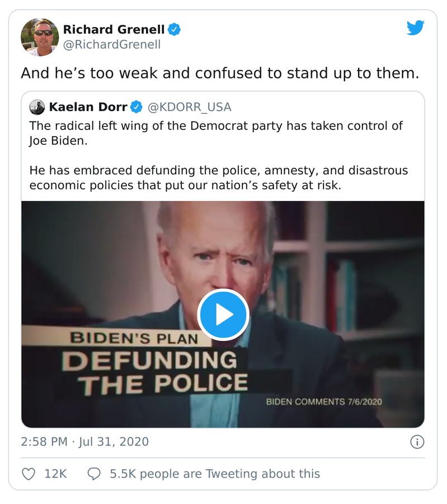Click the 2:58 PM Jul 31, 2020 timestamp
The image size is (447, 504).
(x=85, y=442)
